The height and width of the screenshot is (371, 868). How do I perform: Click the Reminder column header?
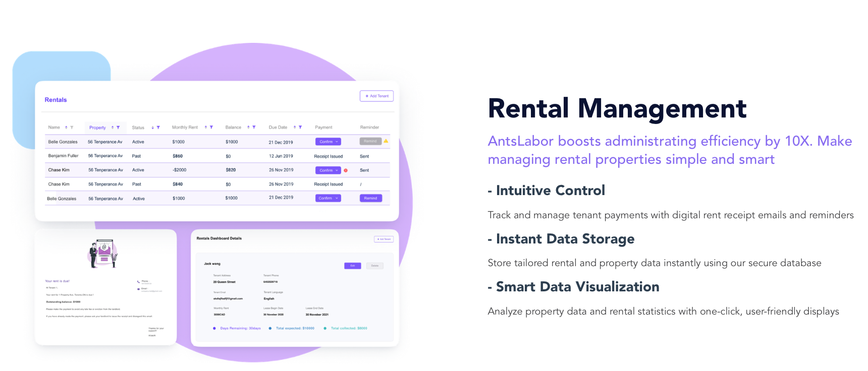pyautogui.click(x=369, y=128)
